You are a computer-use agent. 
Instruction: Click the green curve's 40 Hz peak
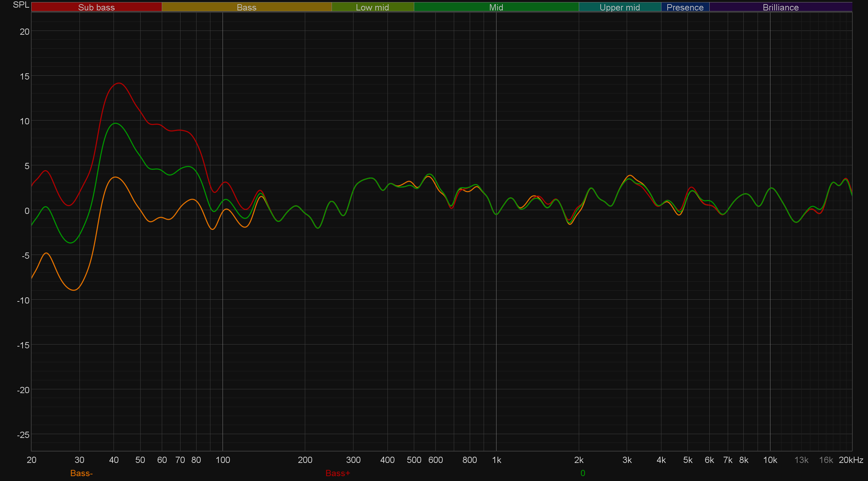point(115,123)
